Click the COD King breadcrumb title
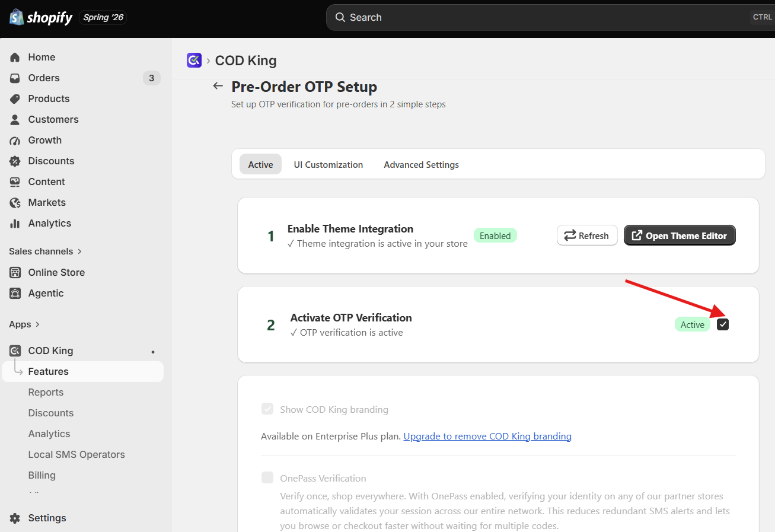This screenshot has height=532, width=775. point(245,60)
